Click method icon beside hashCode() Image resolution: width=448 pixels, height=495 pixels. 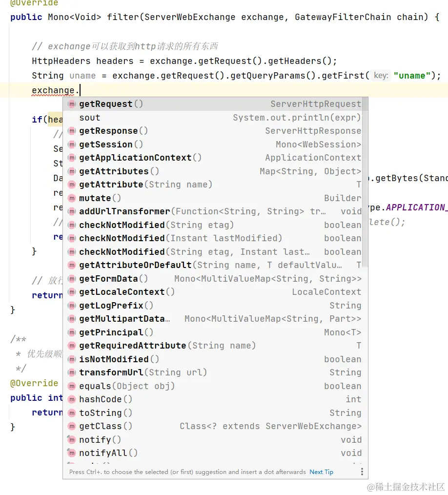coord(72,399)
